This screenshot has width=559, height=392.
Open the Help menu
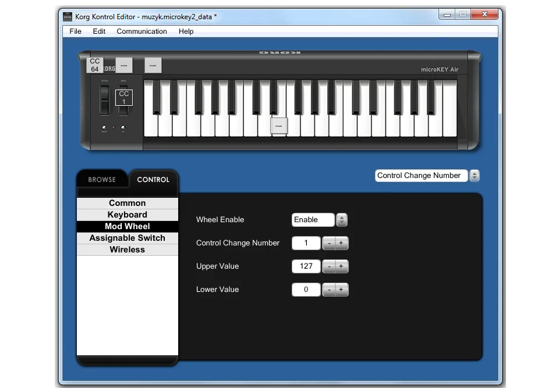tap(186, 31)
